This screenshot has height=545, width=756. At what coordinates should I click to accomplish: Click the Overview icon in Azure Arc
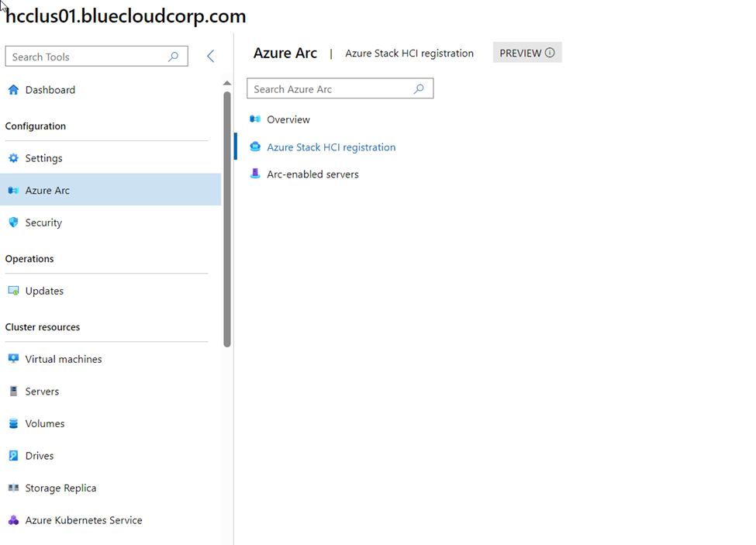click(x=255, y=119)
